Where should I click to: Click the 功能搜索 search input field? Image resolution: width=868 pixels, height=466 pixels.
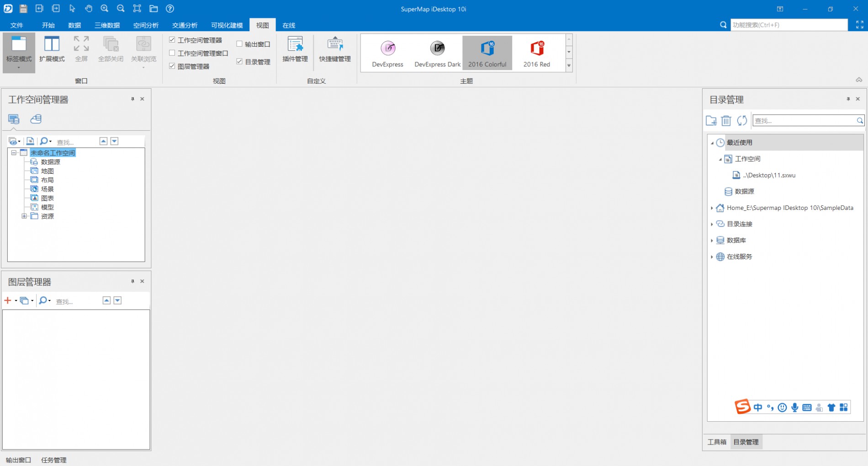click(x=789, y=25)
